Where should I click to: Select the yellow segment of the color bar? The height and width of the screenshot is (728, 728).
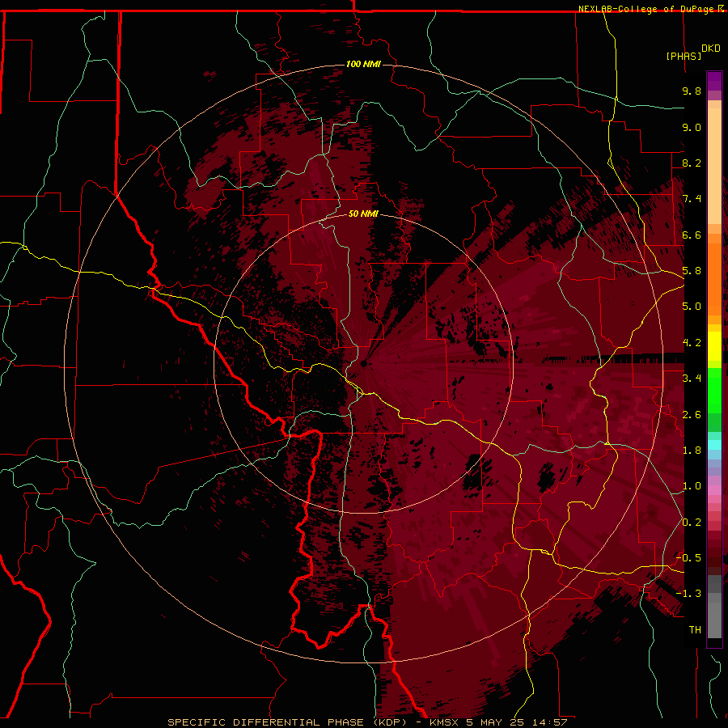pos(714,346)
